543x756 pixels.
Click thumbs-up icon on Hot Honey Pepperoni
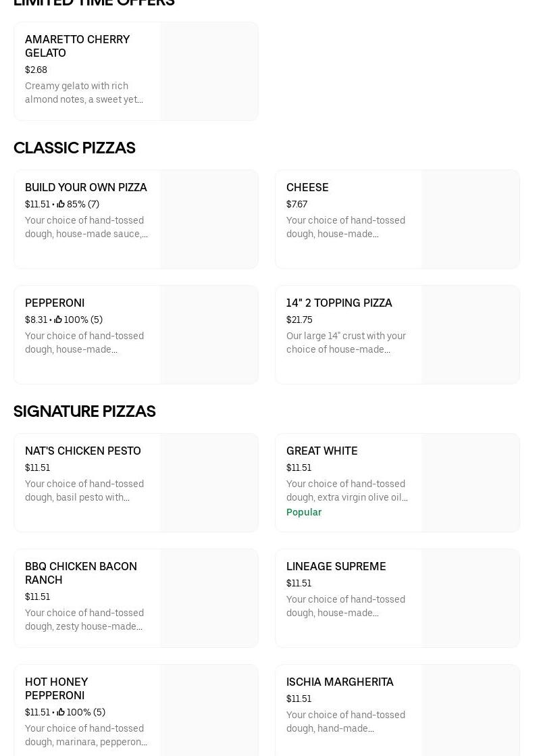click(61, 712)
